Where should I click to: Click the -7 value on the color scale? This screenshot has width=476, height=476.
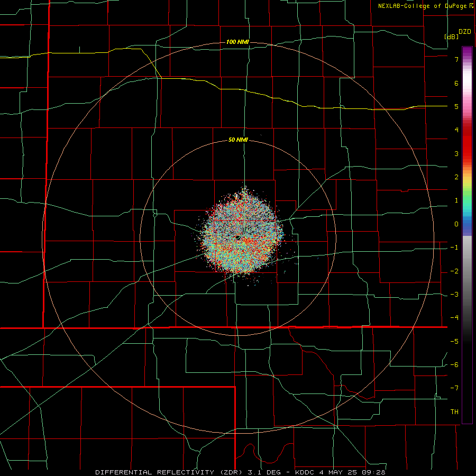[x=454, y=388]
